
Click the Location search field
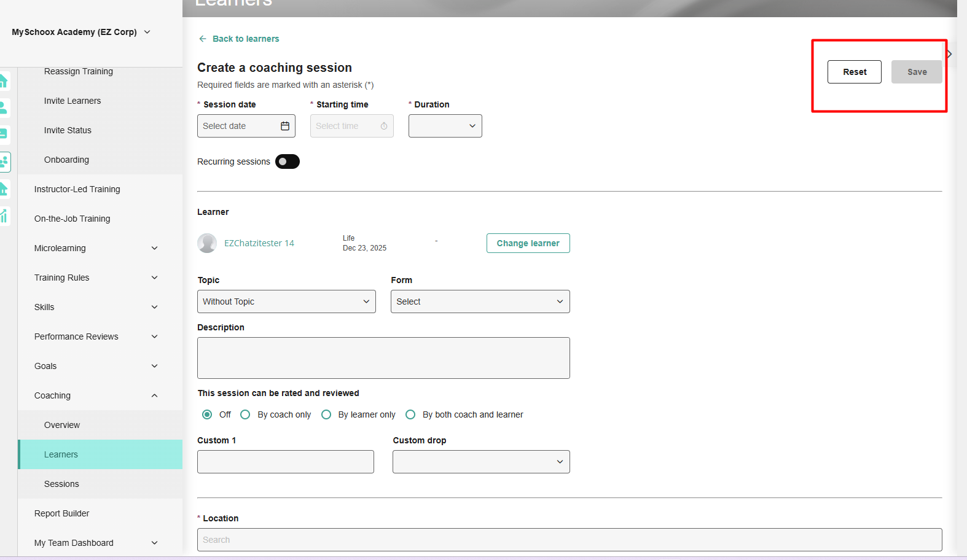[570, 540]
